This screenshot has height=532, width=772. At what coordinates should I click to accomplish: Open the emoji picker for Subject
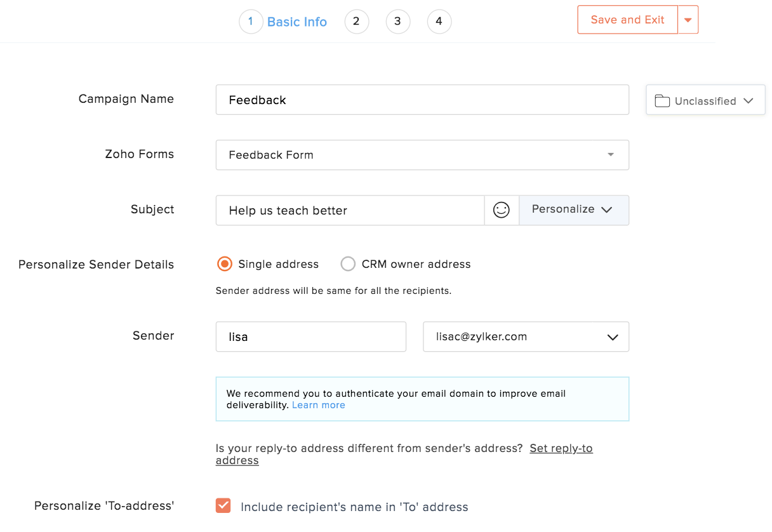[x=502, y=210]
